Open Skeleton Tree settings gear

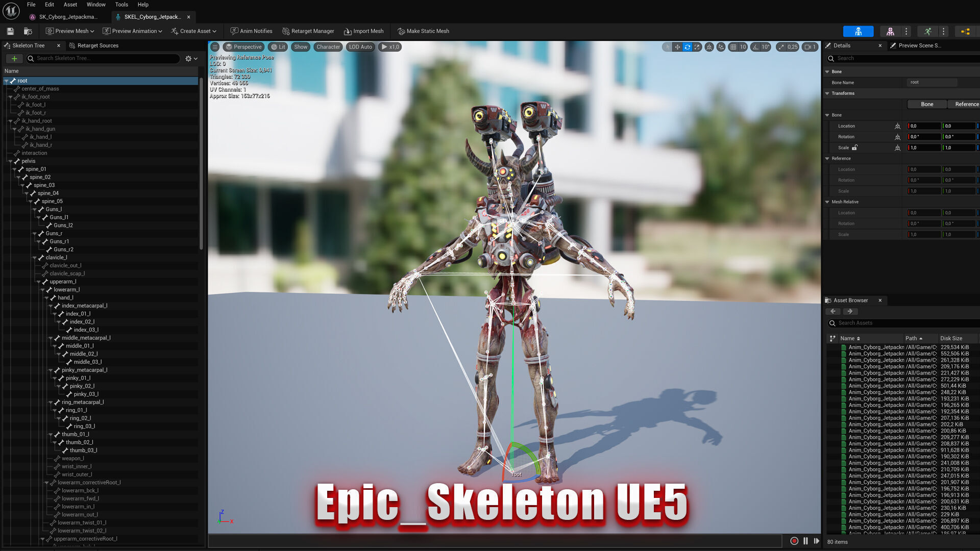(x=191, y=59)
